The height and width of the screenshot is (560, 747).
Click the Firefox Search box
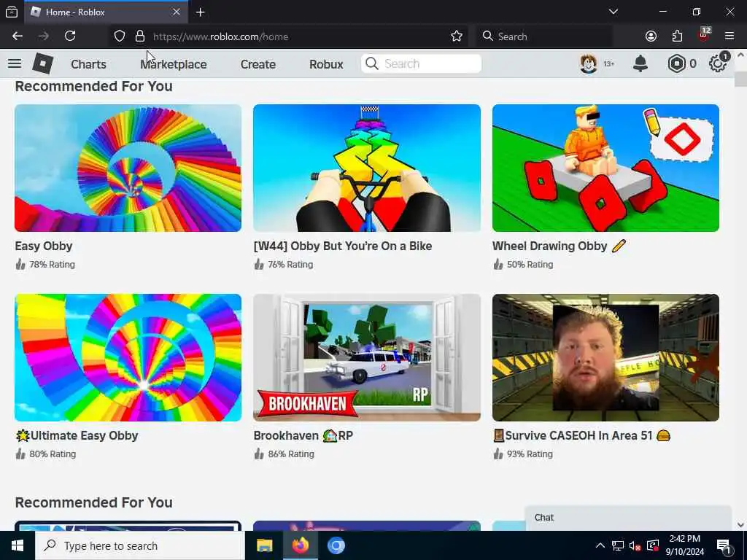point(544,36)
